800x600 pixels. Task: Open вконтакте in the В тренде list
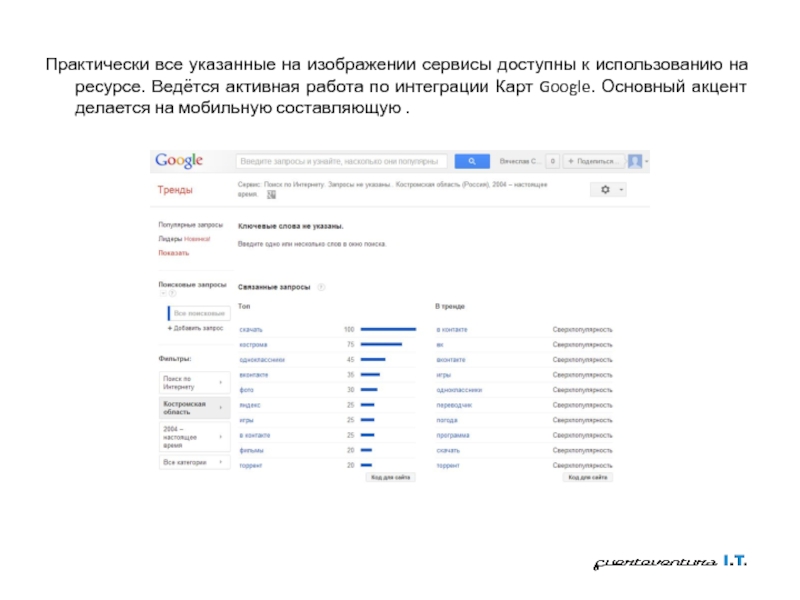[x=451, y=360]
